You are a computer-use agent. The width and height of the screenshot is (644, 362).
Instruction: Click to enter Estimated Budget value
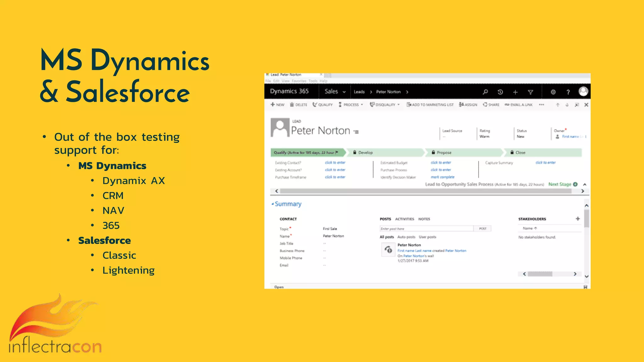441,162
